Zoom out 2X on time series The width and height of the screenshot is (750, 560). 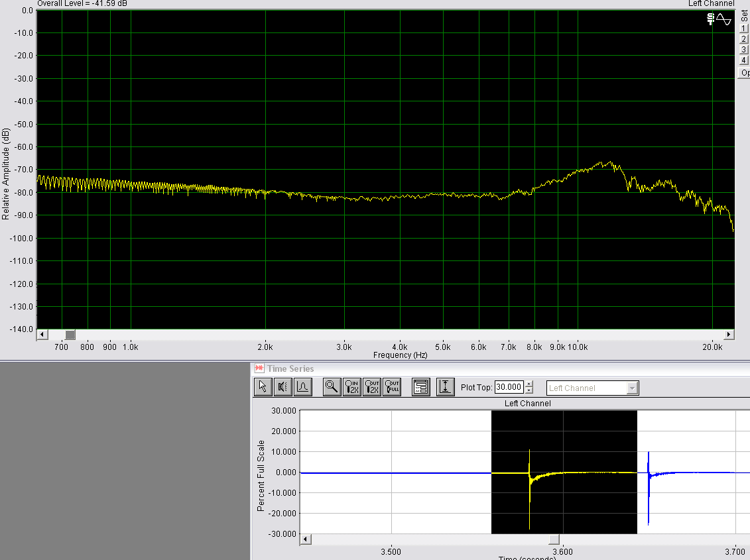click(x=372, y=387)
